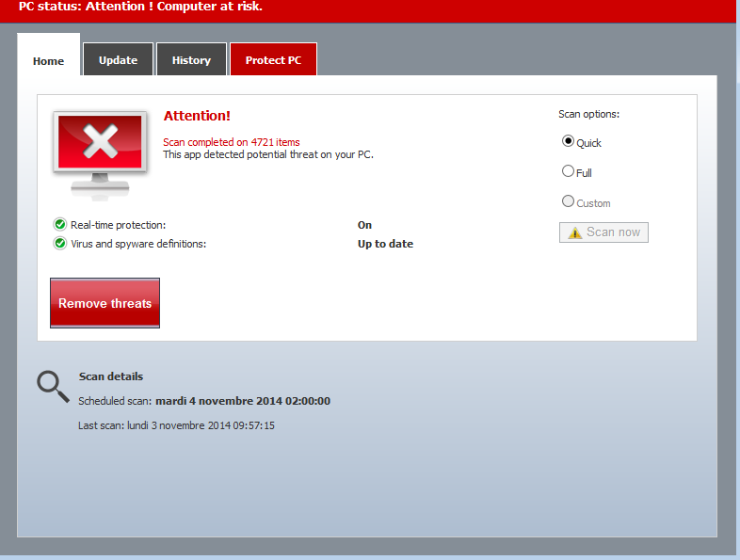Click the red 'Attention!' heading

pyautogui.click(x=197, y=116)
